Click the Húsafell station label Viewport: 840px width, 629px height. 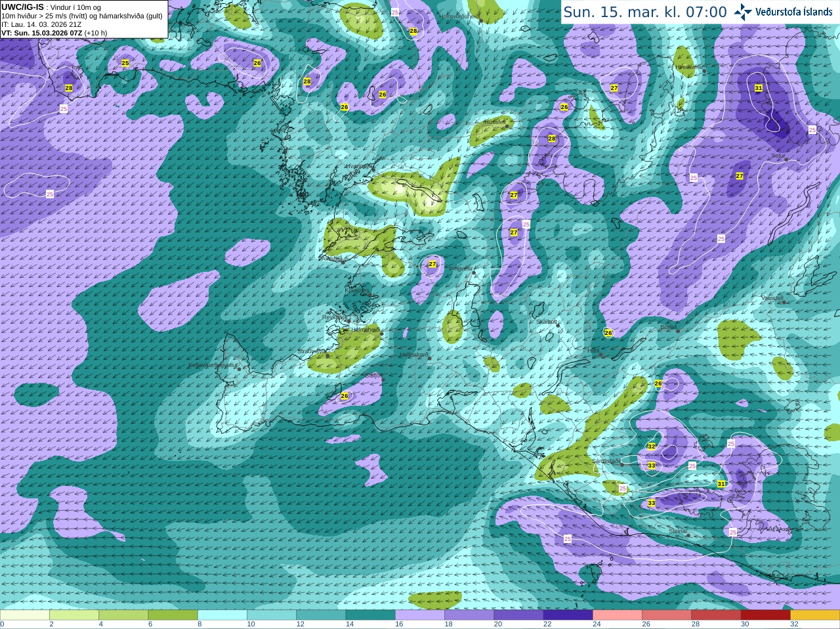pyautogui.click(x=495, y=122)
